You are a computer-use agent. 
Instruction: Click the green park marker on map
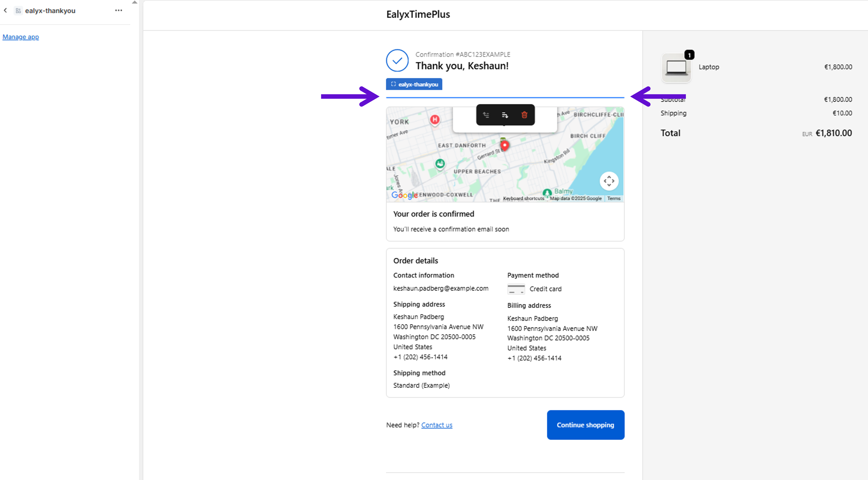(440, 164)
